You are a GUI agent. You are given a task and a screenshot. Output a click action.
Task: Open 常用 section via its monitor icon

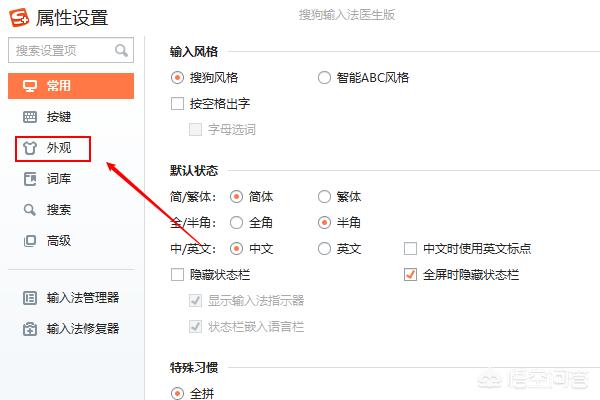click(29, 86)
